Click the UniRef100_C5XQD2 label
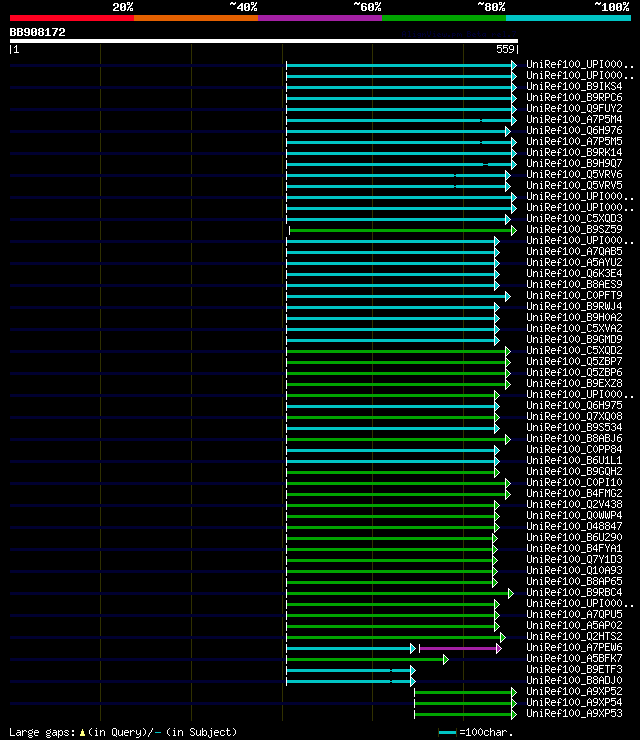The width and height of the screenshot is (640, 740). (574, 350)
